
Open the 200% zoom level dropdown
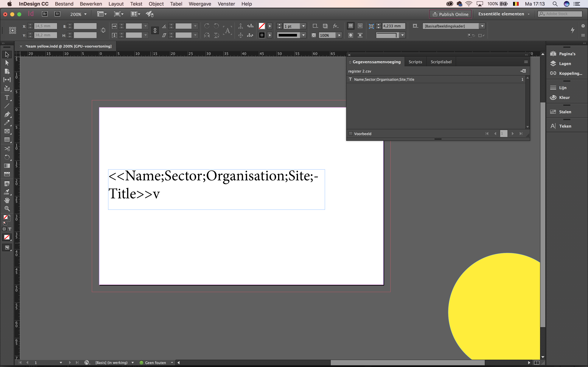click(x=85, y=14)
